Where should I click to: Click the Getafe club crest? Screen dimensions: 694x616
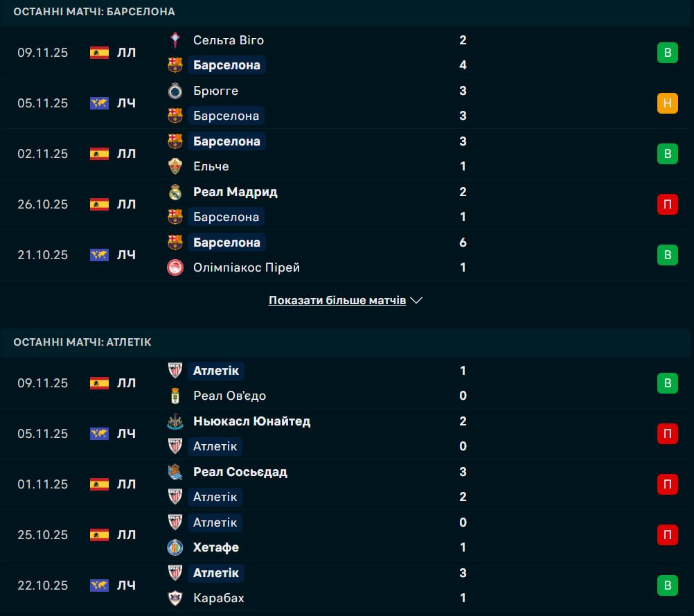(175, 547)
